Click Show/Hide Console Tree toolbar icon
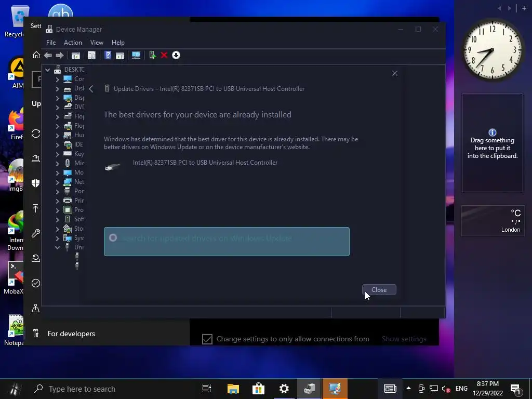Image resolution: width=532 pixels, height=399 pixels. pyautogui.click(x=76, y=55)
